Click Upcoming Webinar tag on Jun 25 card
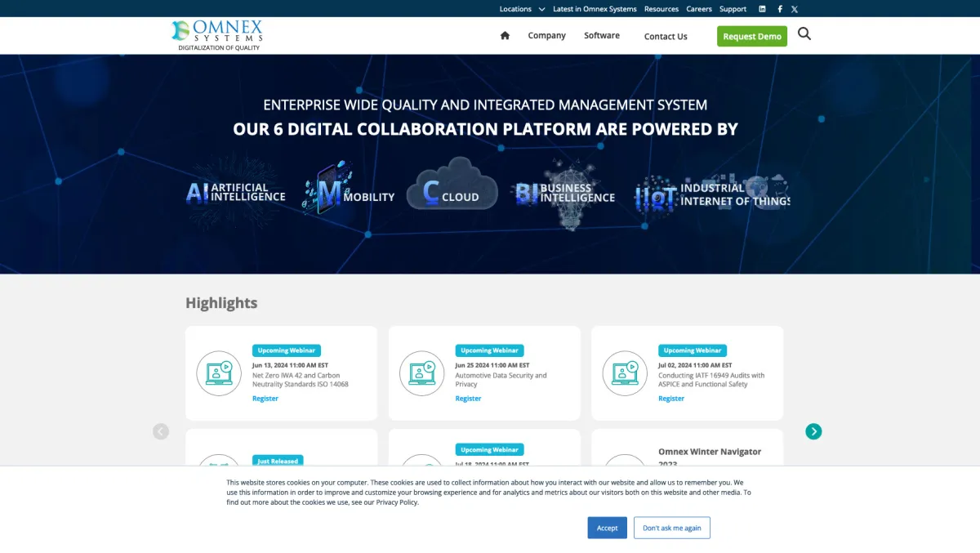The width and height of the screenshot is (980, 553). (x=489, y=350)
